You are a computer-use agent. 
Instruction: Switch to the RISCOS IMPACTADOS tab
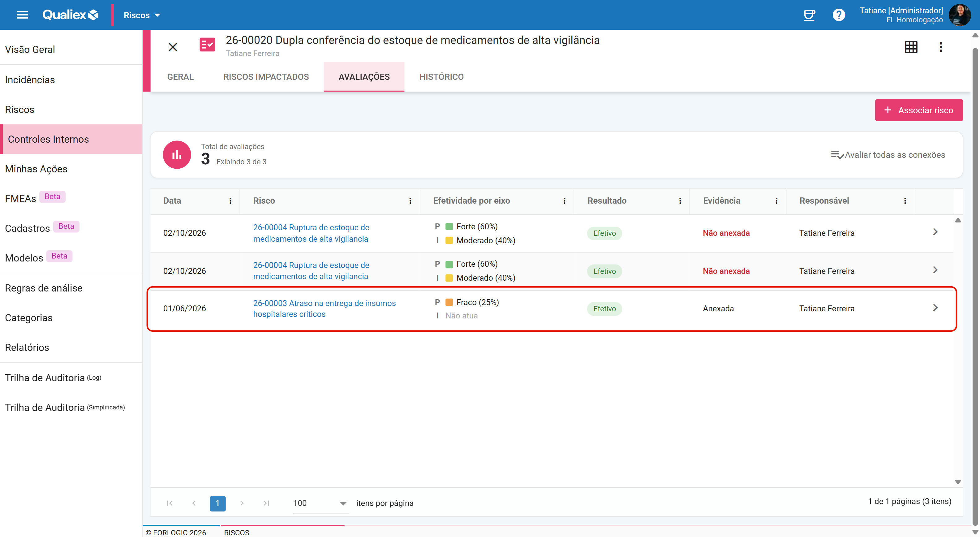tap(266, 77)
